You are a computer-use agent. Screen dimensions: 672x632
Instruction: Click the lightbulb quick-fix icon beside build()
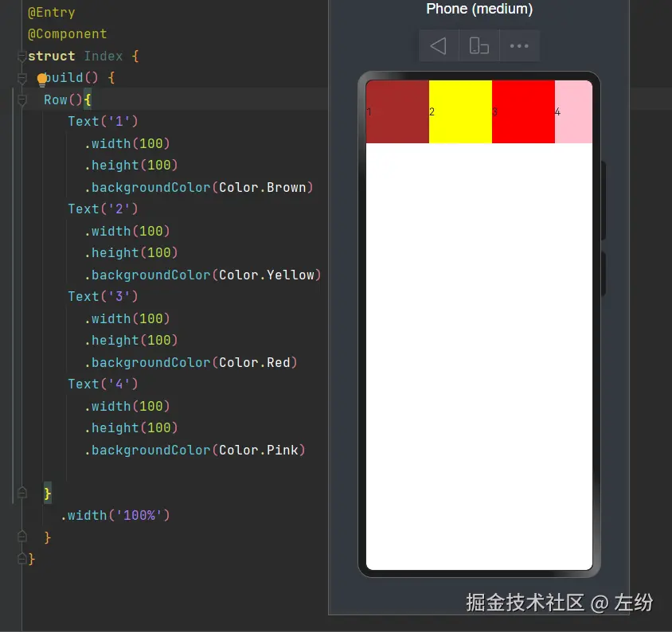pos(42,80)
